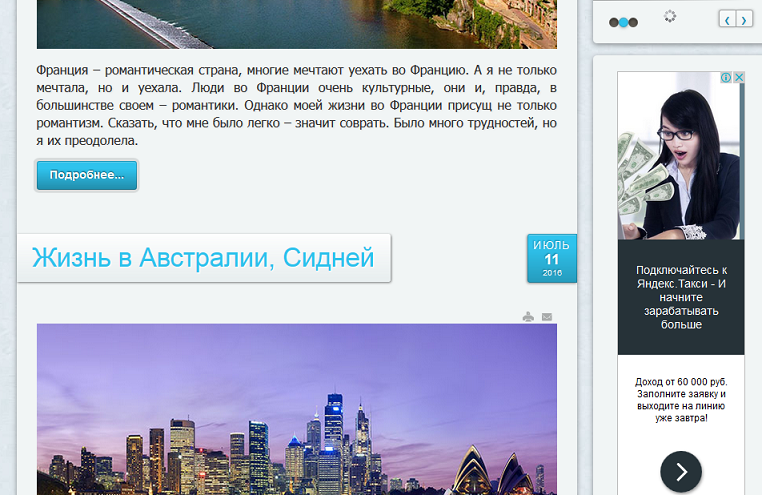
Task: Open the France river photo above the text
Action: pyautogui.click(x=297, y=24)
